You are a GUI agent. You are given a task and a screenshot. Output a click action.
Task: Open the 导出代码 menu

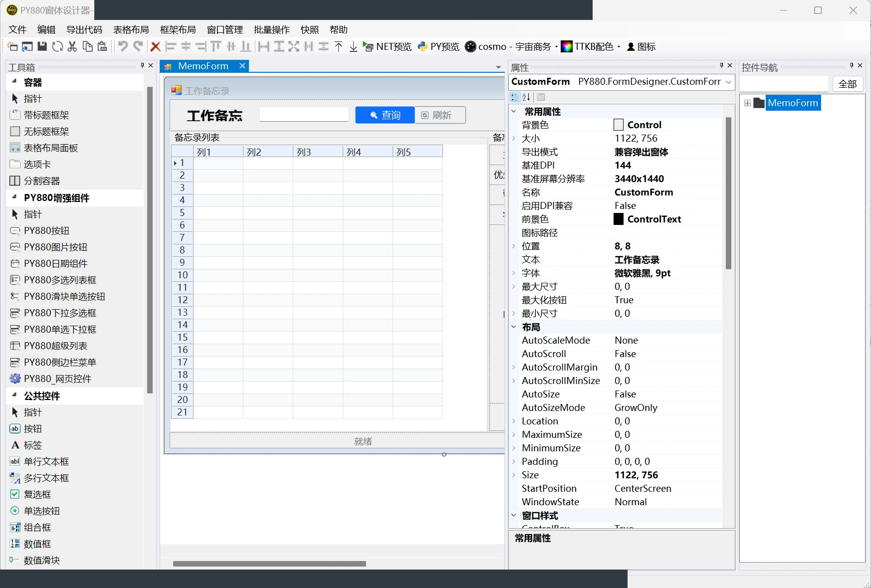pos(84,30)
